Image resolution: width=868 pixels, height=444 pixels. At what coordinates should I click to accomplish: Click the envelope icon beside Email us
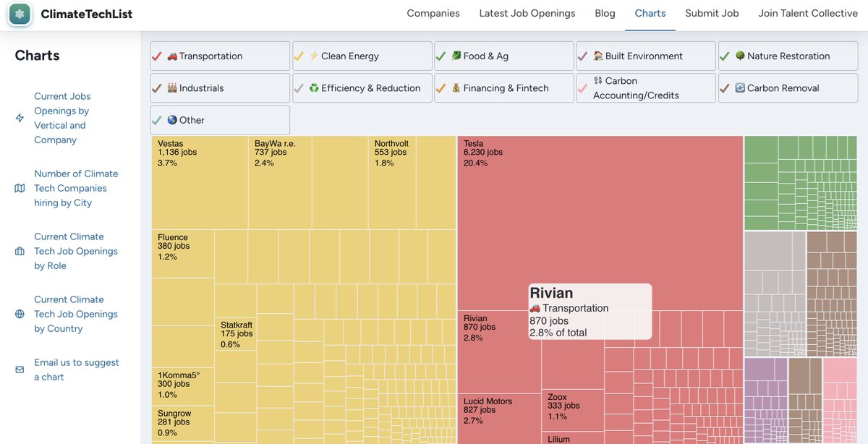click(20, 370)
